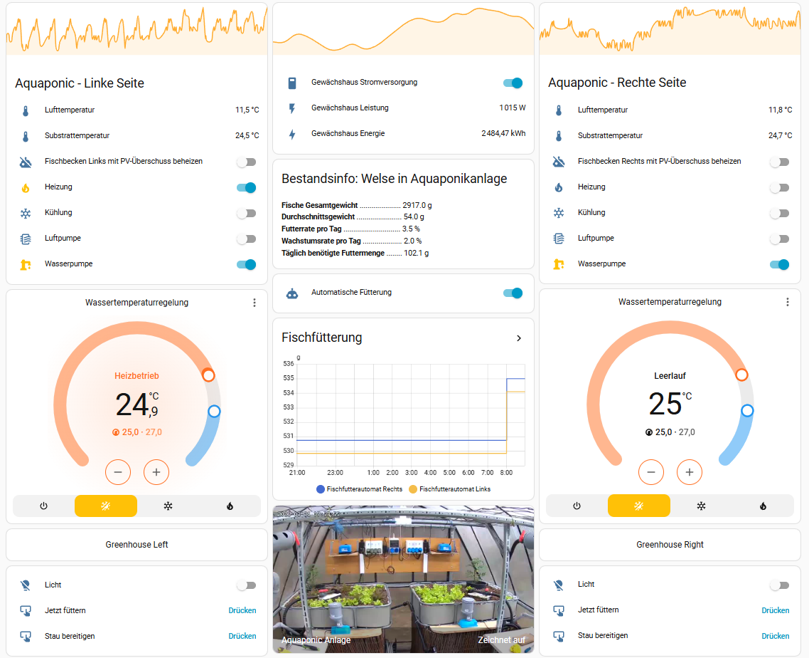
Task: Click right Wasserpumpe pump icon
Action: (558, 264)
